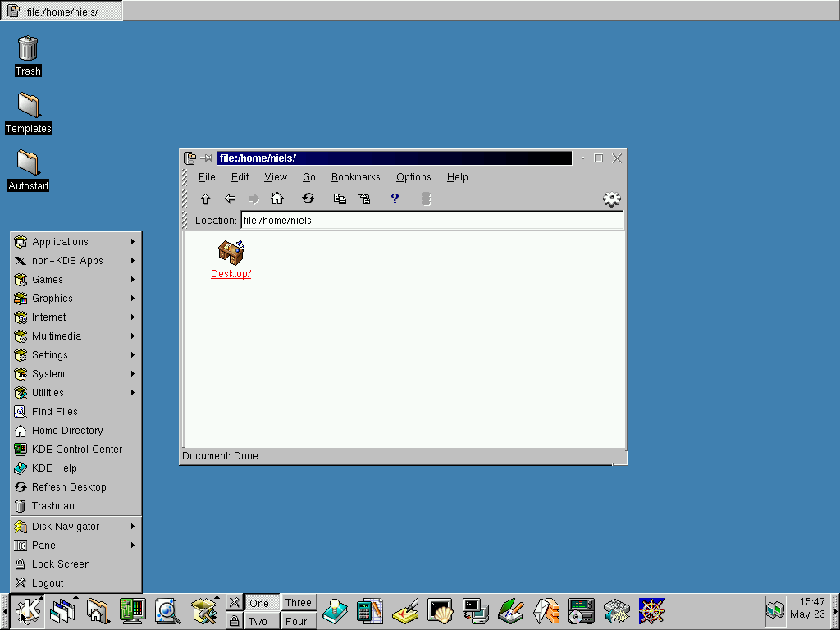The width and height of the screenshot is (840, 630).
Task: Switch to virtual desktop Two
Action: [260, 621]
